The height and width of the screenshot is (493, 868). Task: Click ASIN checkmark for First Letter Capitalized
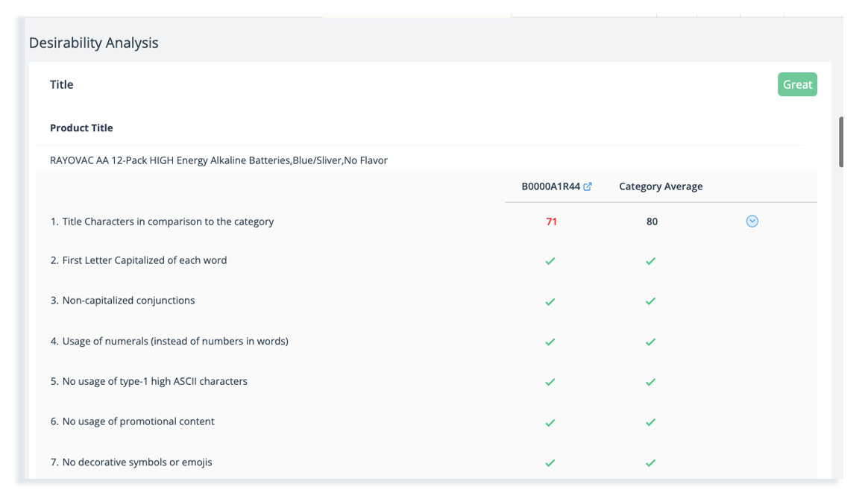tap(550, 261)
